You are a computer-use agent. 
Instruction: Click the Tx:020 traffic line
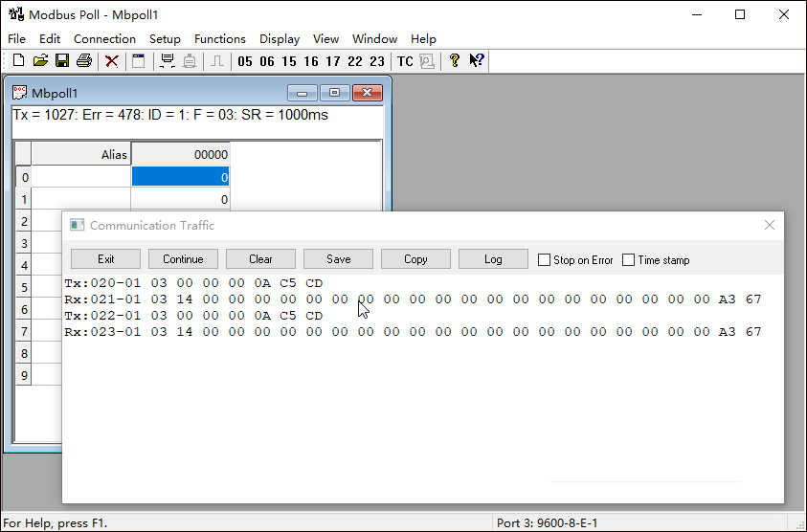click(193, 283)
